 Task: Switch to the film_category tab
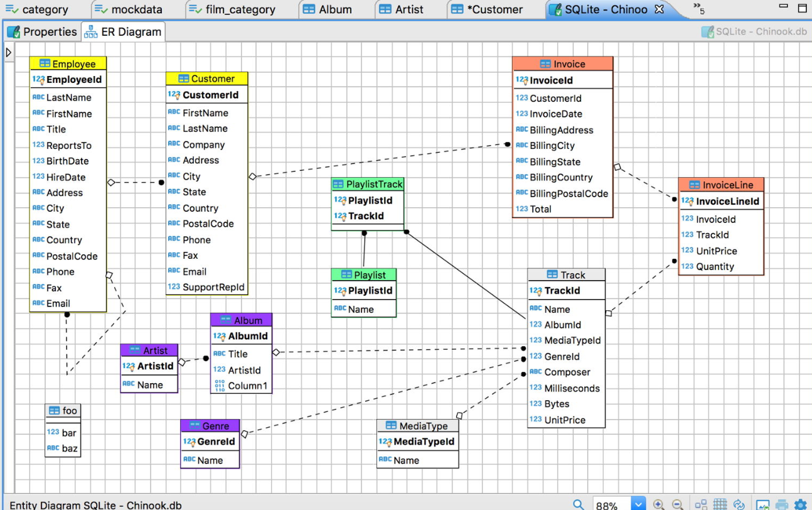[x=233, y=9]
